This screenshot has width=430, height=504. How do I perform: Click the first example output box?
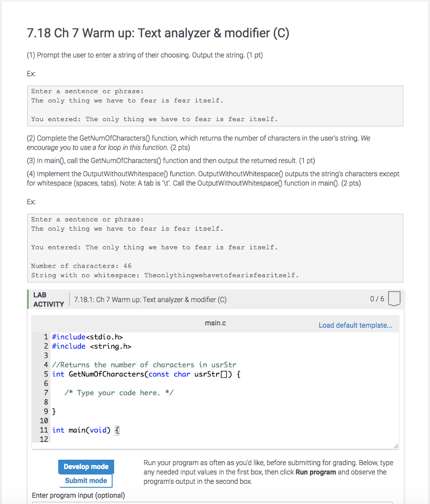[215, 105]
